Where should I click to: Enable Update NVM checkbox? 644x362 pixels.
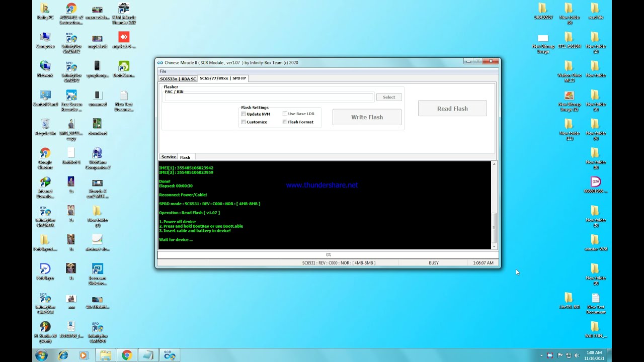click(x=244, y=114)
